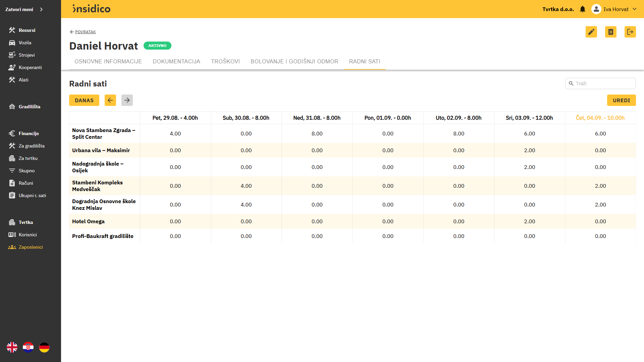Follow the Povratak back link
This screenshot has width=644, height=362.
tap(85, 32)
